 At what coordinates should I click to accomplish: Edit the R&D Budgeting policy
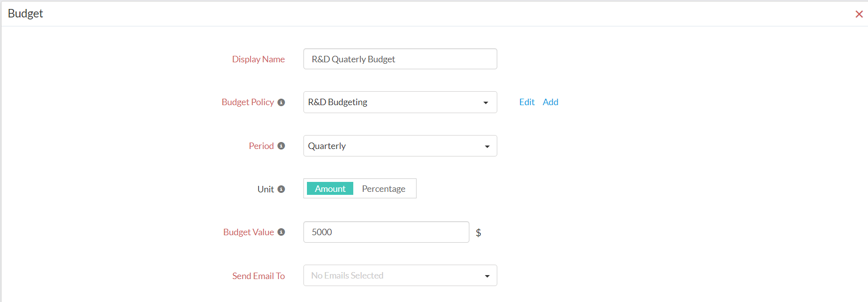527,102
